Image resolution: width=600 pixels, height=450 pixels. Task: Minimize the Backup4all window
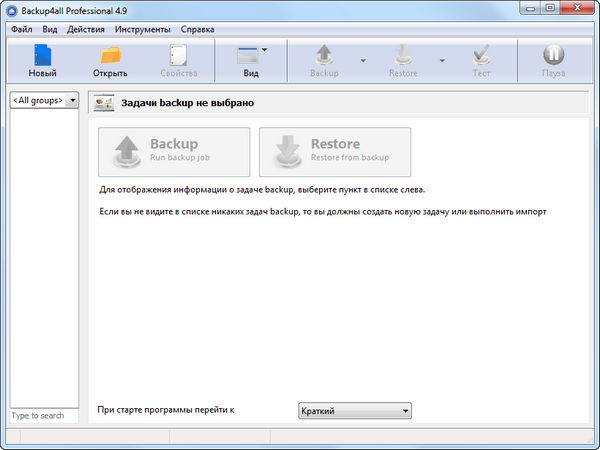(530, 8)
